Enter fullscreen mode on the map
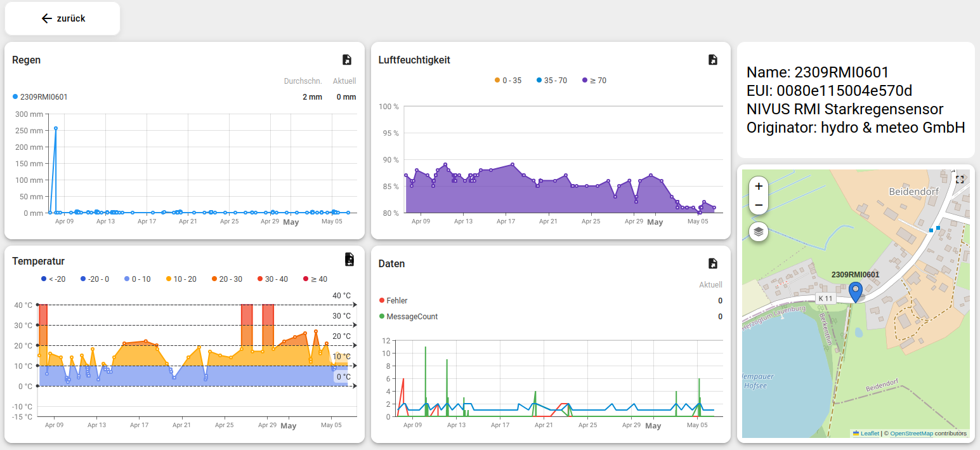The width and height of the screenshot is (980, 450). pyautogui.click(x=960, y=180)
